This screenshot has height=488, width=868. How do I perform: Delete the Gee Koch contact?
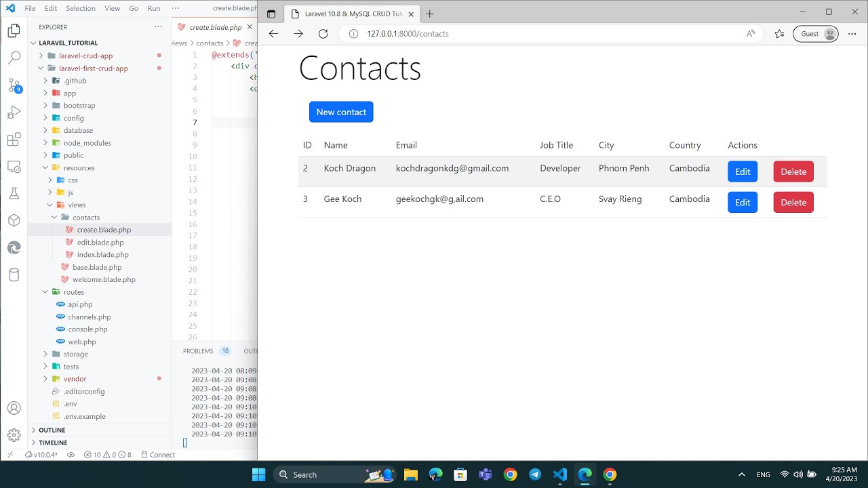click(x=793, y=203)
